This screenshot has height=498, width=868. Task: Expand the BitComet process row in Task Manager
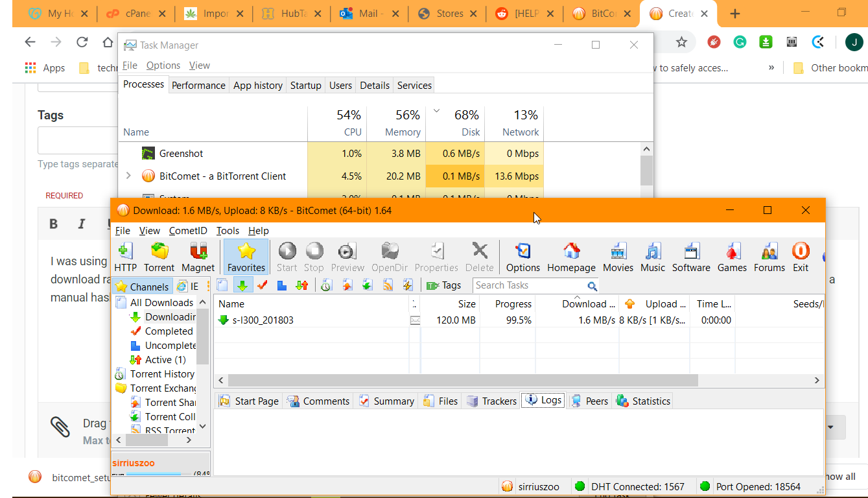128,176
